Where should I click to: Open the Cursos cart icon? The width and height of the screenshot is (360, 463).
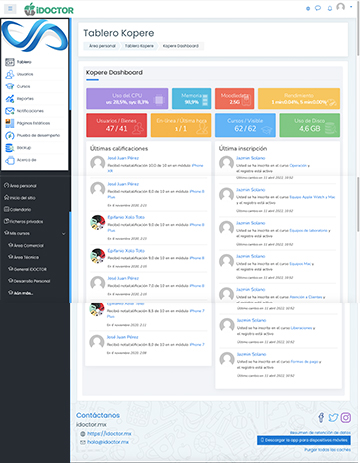tap(10, 86)
